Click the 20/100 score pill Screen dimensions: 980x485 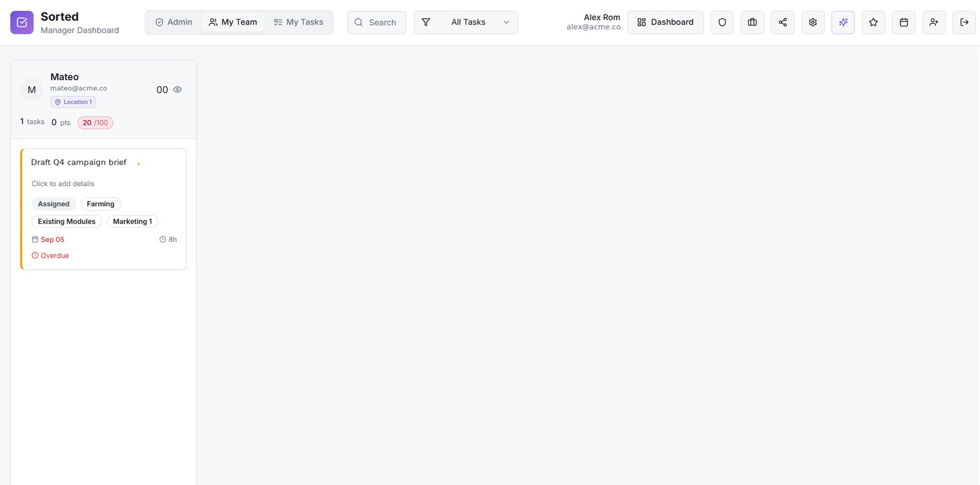(96, 122)
